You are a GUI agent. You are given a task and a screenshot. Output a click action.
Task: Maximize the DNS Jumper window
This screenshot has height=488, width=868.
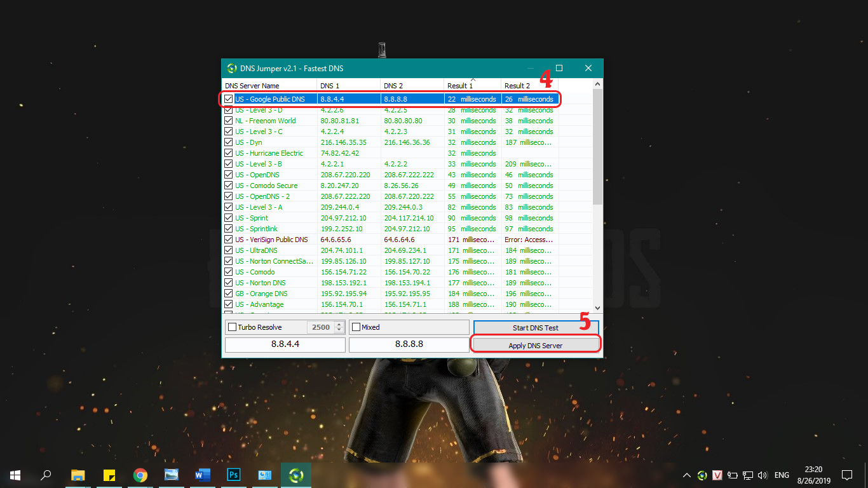pyautogui.click(x=559, y=68)
